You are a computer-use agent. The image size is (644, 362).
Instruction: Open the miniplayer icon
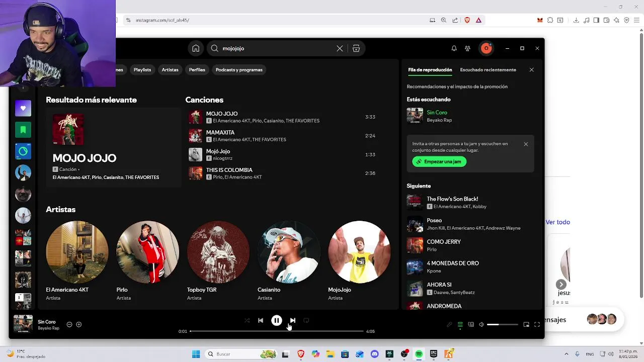click(526, 325)
